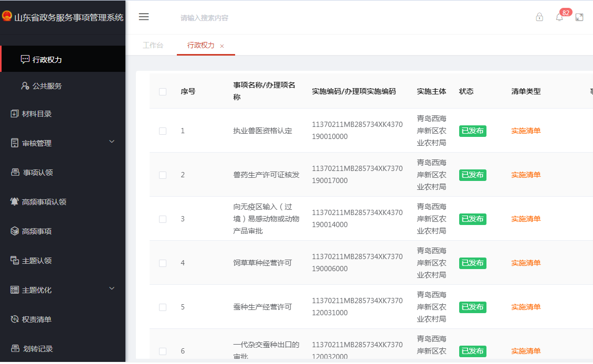Image resolution: width=593 pixels, height=364 pixels.
Task: Expand the 主题优化 menu arrow
Action: tap(112, 288)
